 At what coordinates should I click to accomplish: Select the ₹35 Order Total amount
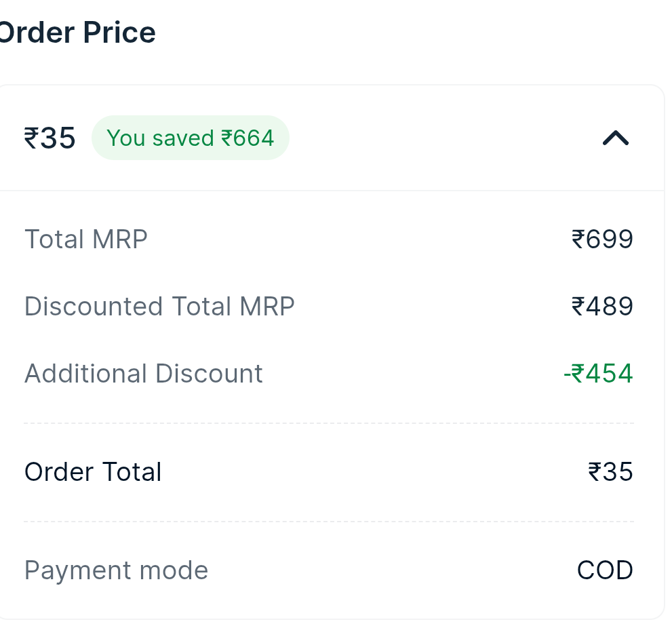610,472
